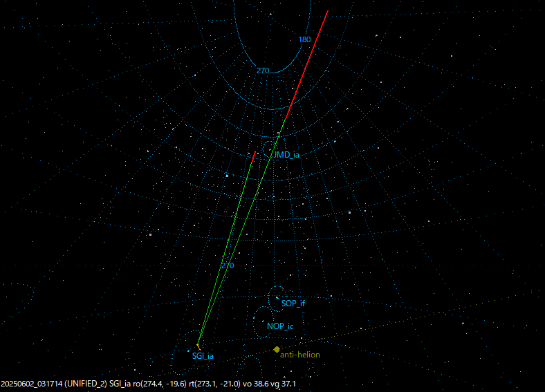This screenshot has width=545, height=392.
Task: Click the 270 label on red horizon line
Action: [x=228, y=265]
